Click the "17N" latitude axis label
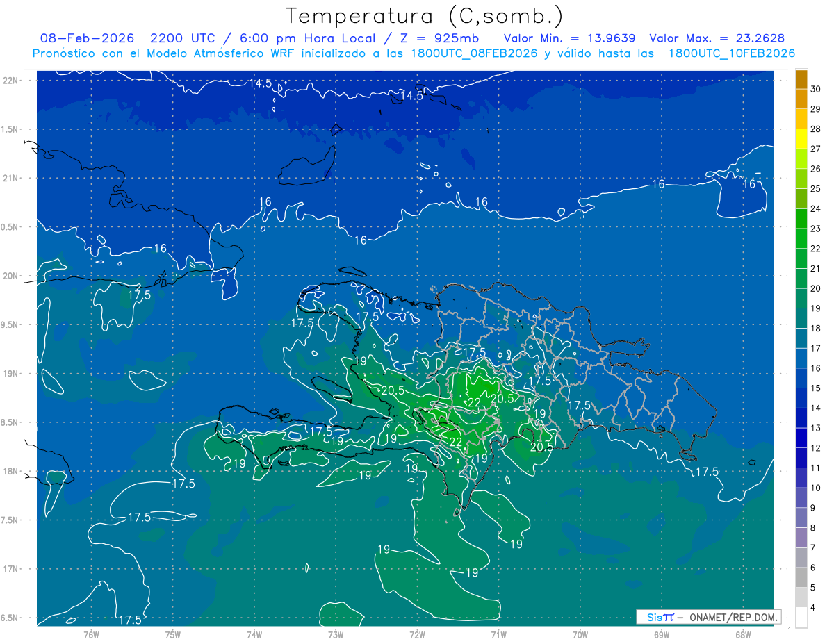This screenshot has height=644, width=834. tap(11, 570)
